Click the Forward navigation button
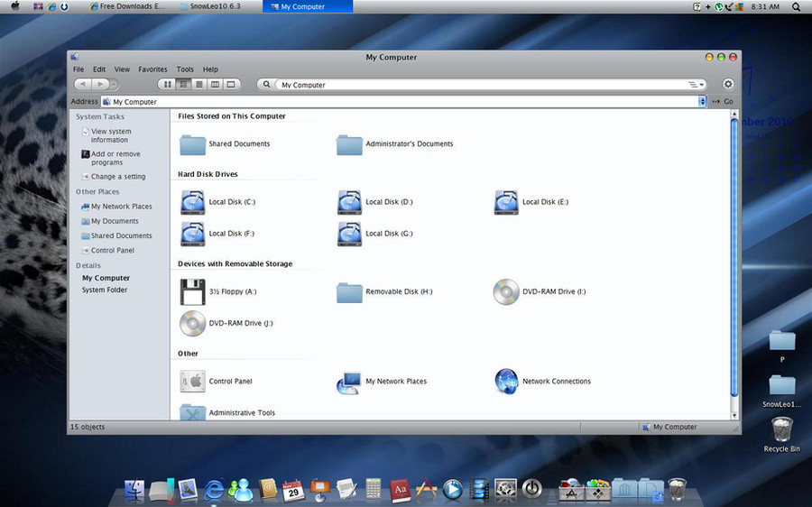This screenshot has width=812, height=507. coord(101,84)
